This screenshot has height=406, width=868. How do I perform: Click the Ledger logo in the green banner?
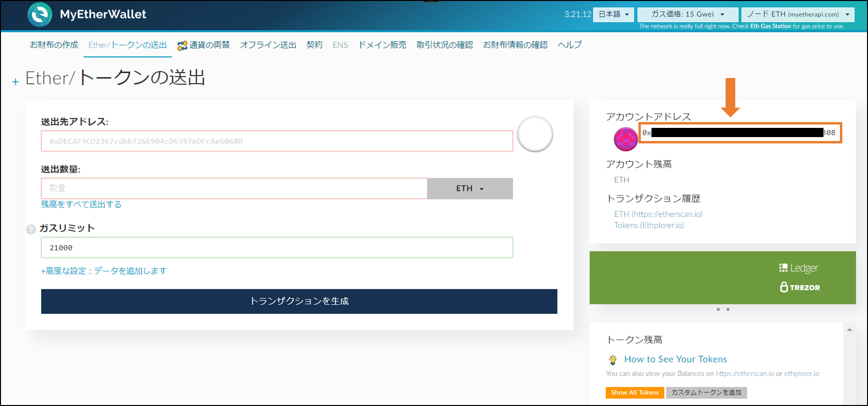click(798, 268)
